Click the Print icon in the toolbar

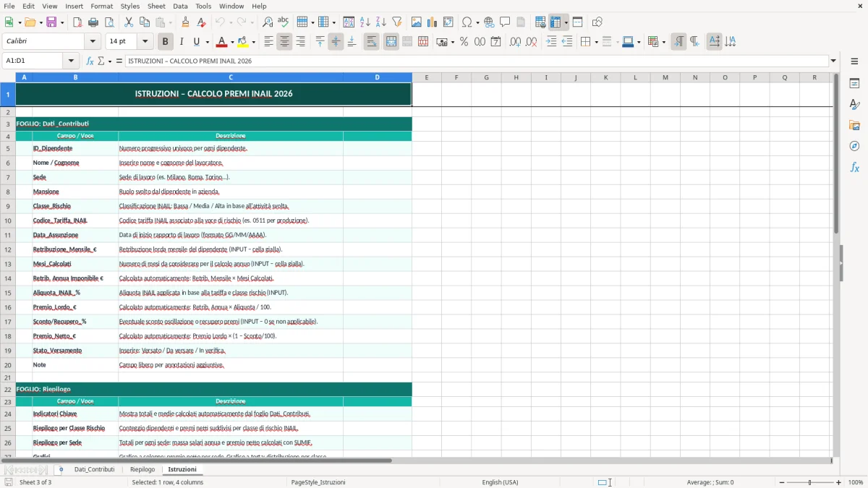click(x=93, y=22)
